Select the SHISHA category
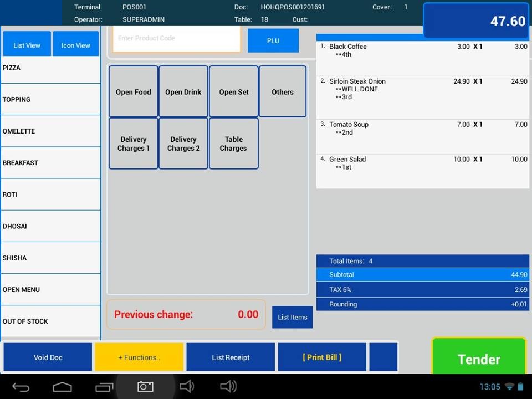 (x=50, y=258)
